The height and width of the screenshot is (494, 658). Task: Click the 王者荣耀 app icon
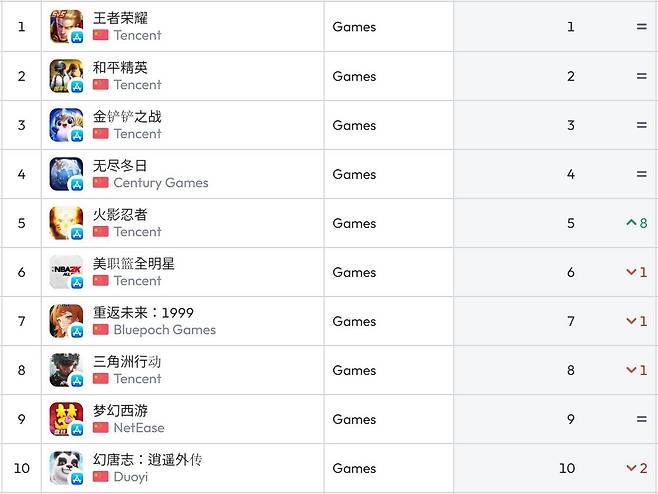(66, 27)
